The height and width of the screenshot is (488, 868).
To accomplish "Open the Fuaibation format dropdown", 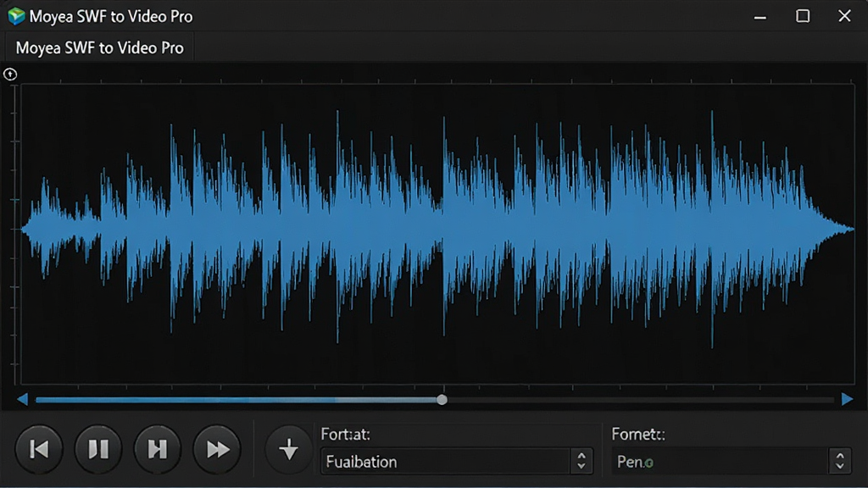I will (x=457, y=462).
